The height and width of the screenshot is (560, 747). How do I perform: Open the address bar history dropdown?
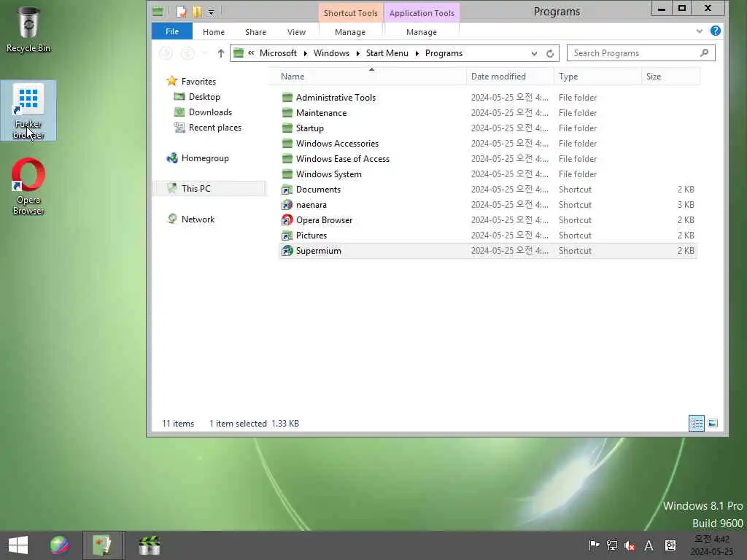click(534, 53)
